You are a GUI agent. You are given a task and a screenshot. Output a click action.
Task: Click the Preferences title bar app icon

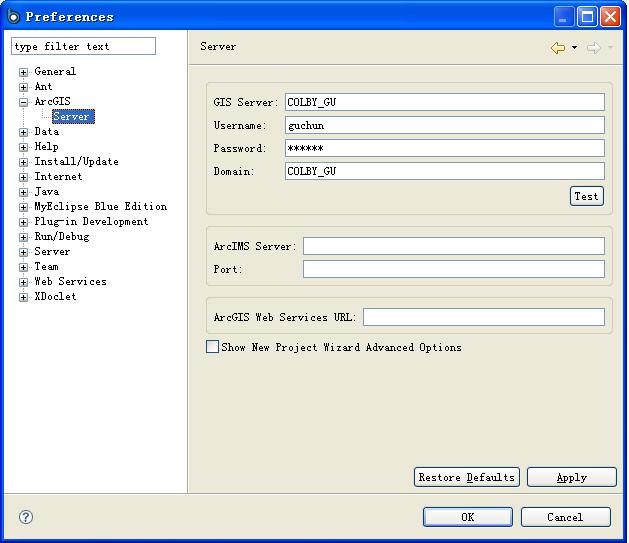point(13,16)
